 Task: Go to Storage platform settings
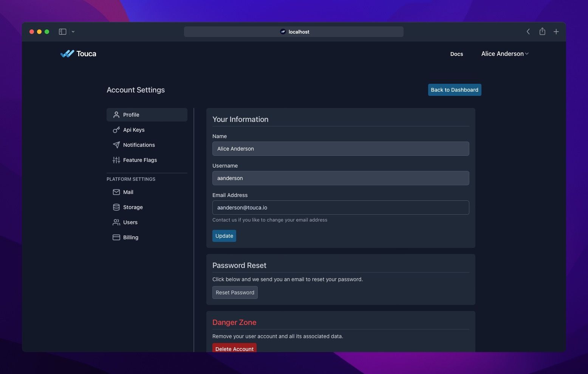tap(147, 207)
